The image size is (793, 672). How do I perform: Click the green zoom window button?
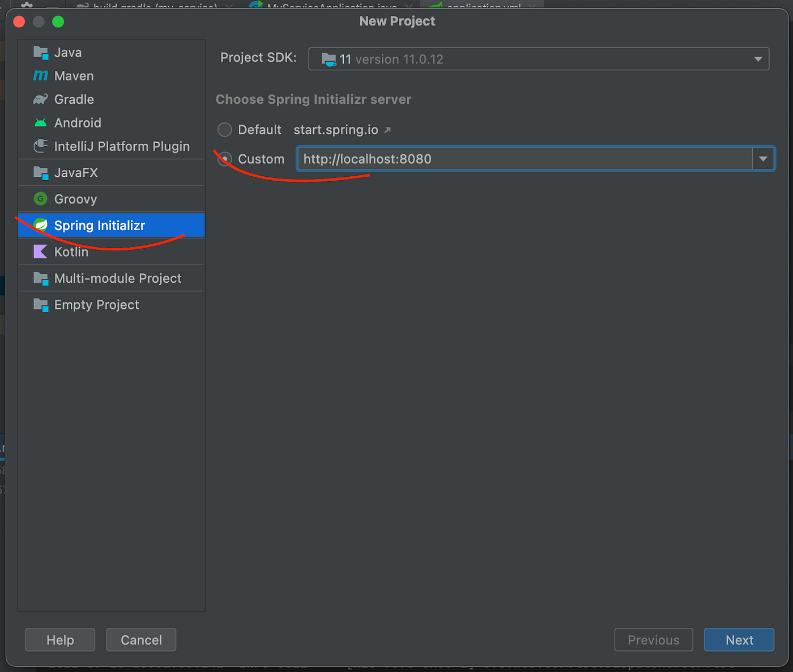(58, 22)
